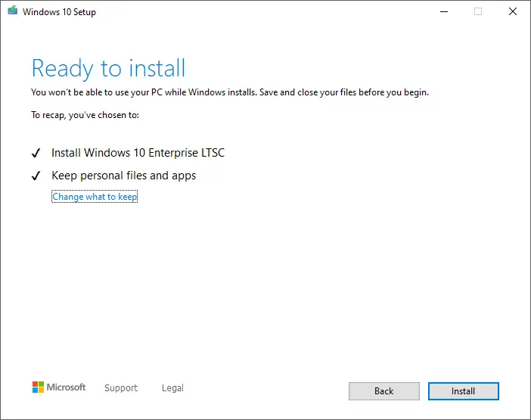This screenshot has height=420, width=531.
Task: Click 'Keep personal files and apps' text
Action: 123,176
